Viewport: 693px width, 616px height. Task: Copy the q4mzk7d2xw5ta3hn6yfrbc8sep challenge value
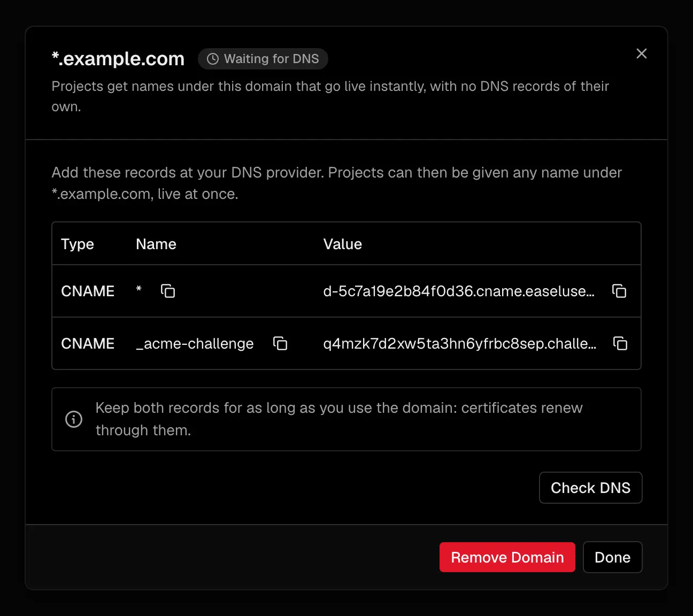click(620, 343)
